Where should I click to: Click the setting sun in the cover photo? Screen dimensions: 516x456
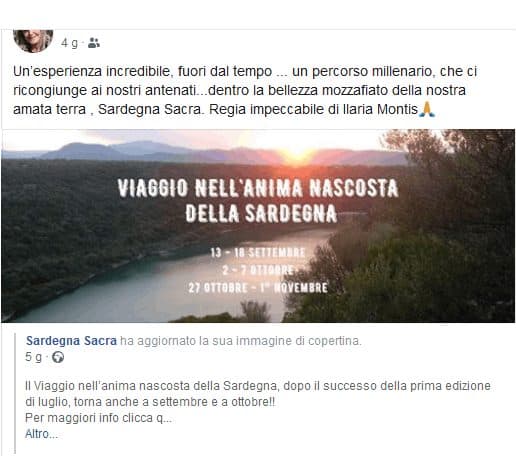point(298,153)
